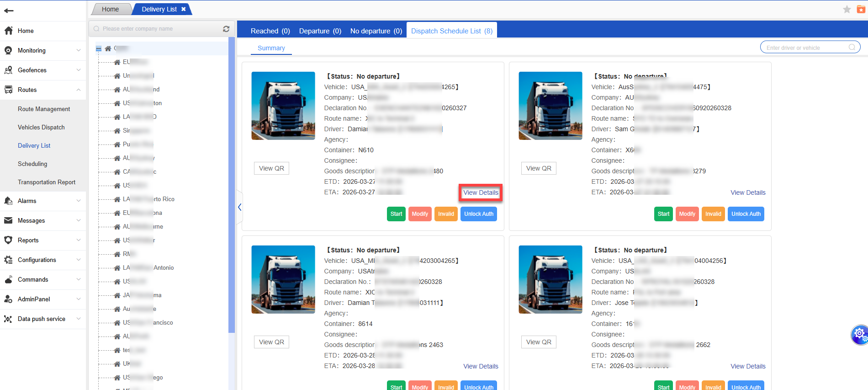868x390 pixels.
Task: Switch to the Reached tab
Action: point(270,31)
